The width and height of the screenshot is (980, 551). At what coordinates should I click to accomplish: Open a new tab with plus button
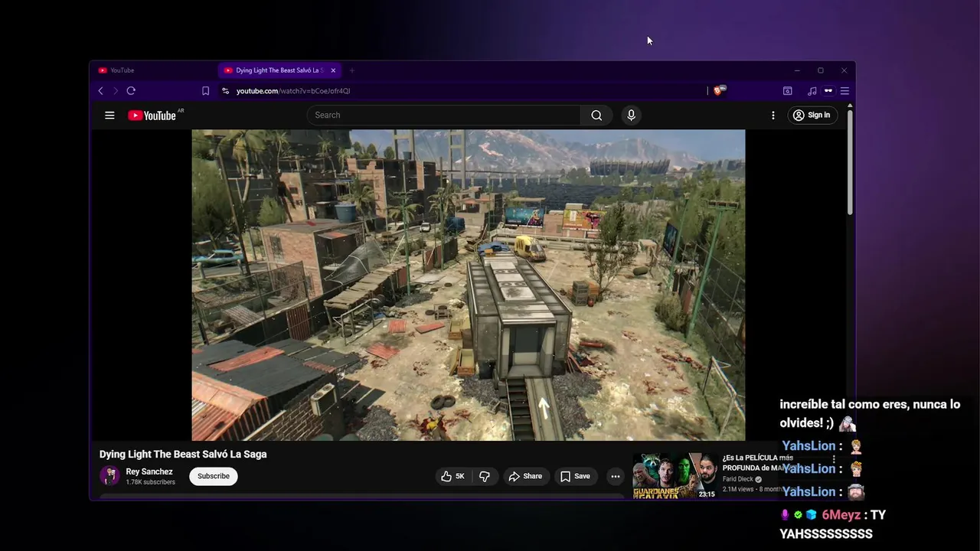(352, 70)
